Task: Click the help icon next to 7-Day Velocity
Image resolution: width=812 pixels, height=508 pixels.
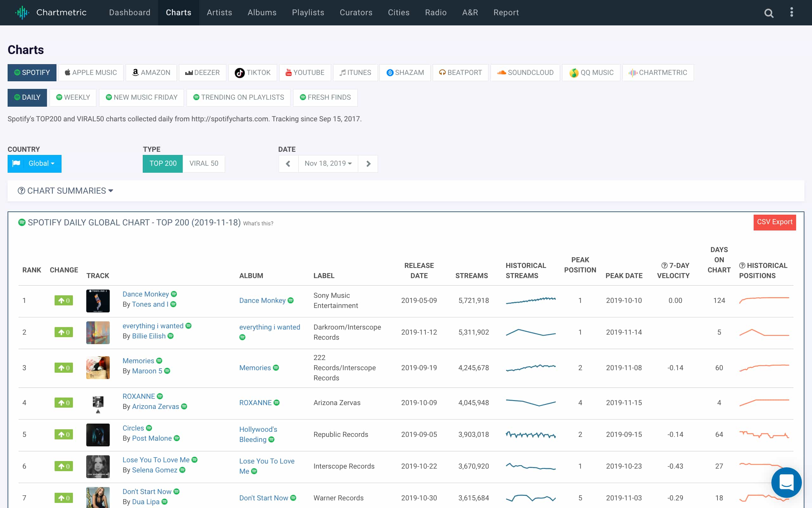Action: (x=664, y=265)
